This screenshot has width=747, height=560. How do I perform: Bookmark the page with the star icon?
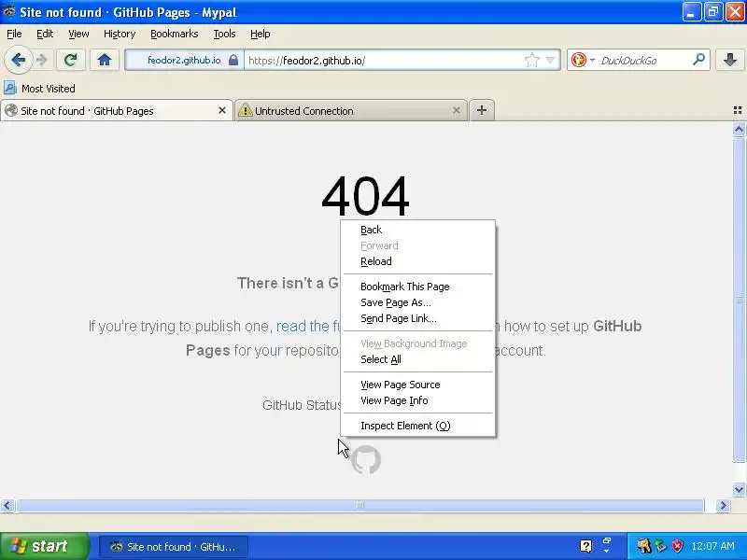coord(531,60)
